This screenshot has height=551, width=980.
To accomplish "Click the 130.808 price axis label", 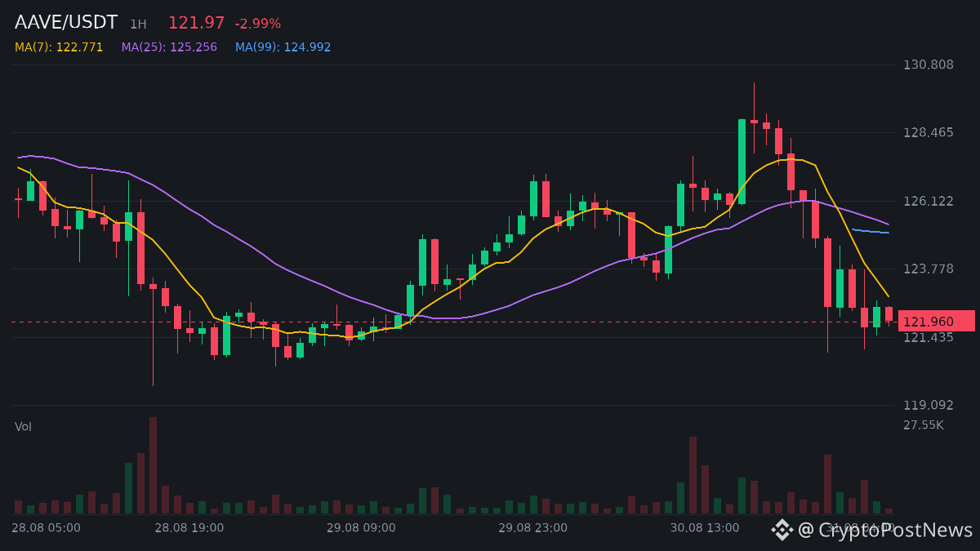I will pos(929,64).
